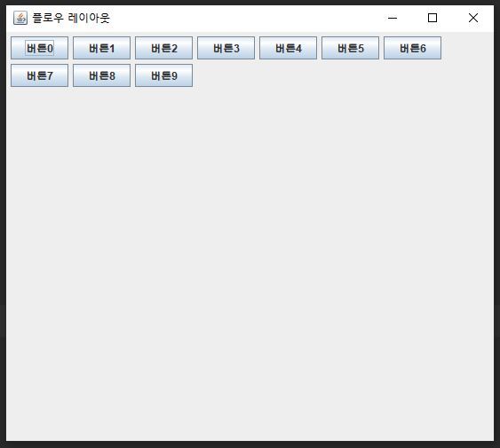Select 버튼7 in second row
The image size is (500, 448).
tap(40, 75)
